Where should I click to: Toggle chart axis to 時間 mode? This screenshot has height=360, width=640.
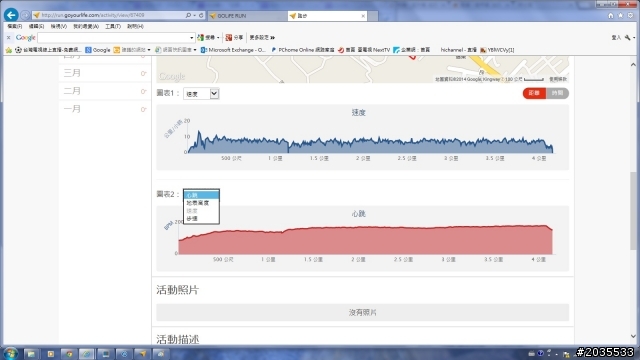557,93
